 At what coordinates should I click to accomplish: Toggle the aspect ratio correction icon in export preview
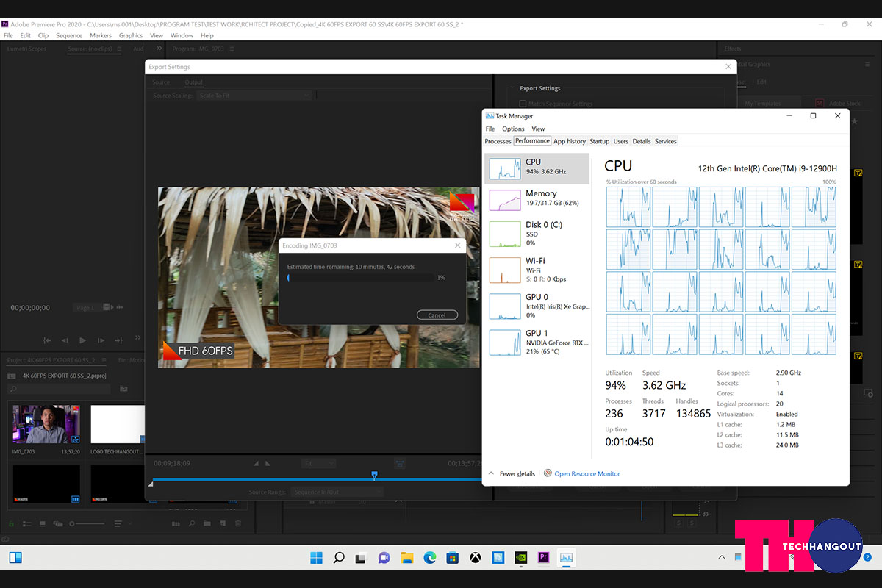point(400,463)
